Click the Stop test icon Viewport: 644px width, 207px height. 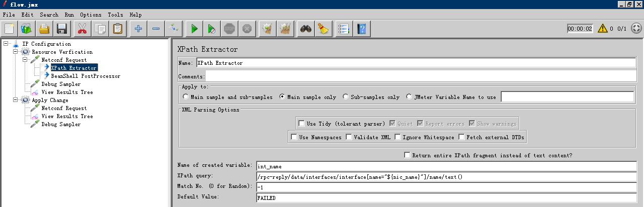coord(229,29)
